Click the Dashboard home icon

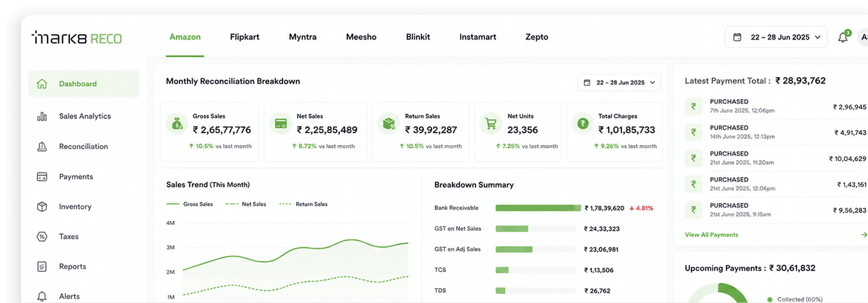point(42,84)
